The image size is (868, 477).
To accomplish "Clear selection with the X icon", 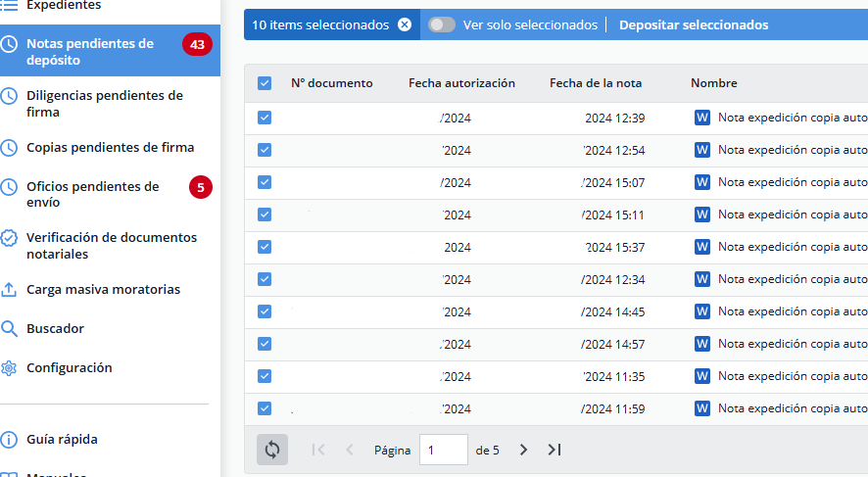I will pos(405,25).
